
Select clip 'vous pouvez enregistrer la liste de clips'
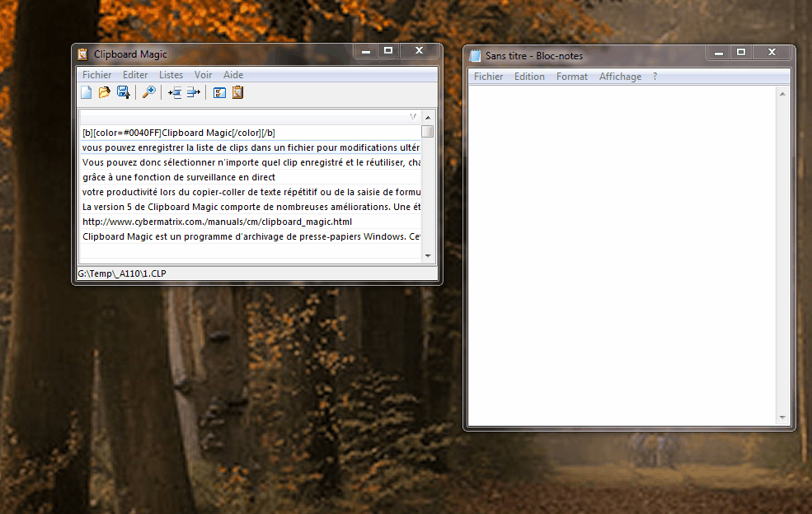tap(250, 147)
